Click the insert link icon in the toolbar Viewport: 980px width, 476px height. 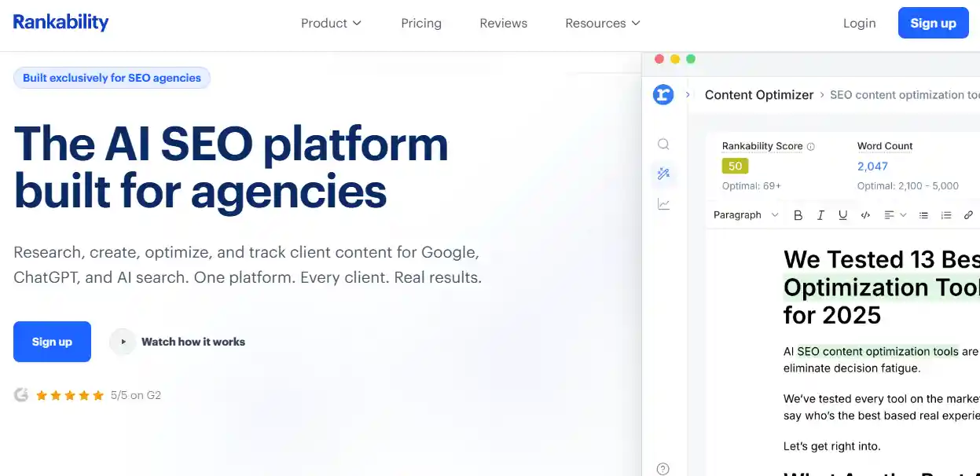click(x=968, y=214)
